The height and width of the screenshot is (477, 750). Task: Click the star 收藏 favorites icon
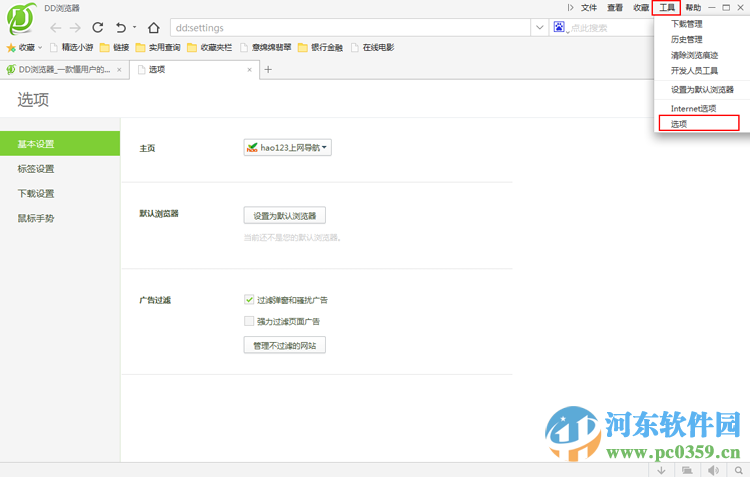pos(11,47)
